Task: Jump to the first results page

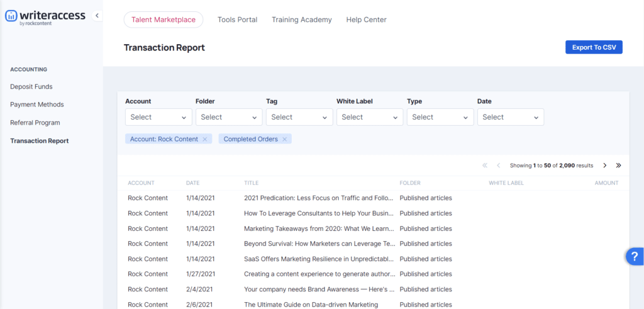Action: pyautogui.click(x=485, y=166)
